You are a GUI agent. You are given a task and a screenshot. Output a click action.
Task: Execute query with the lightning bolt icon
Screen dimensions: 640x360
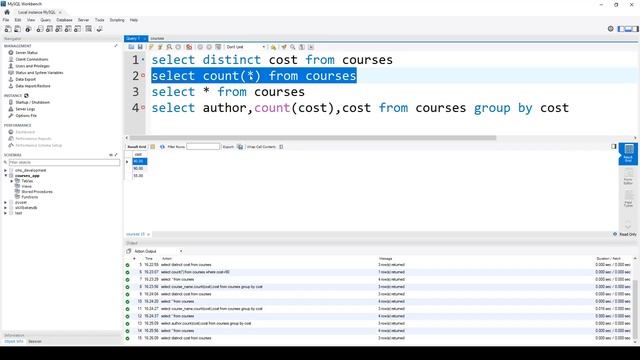pos(151,47)
